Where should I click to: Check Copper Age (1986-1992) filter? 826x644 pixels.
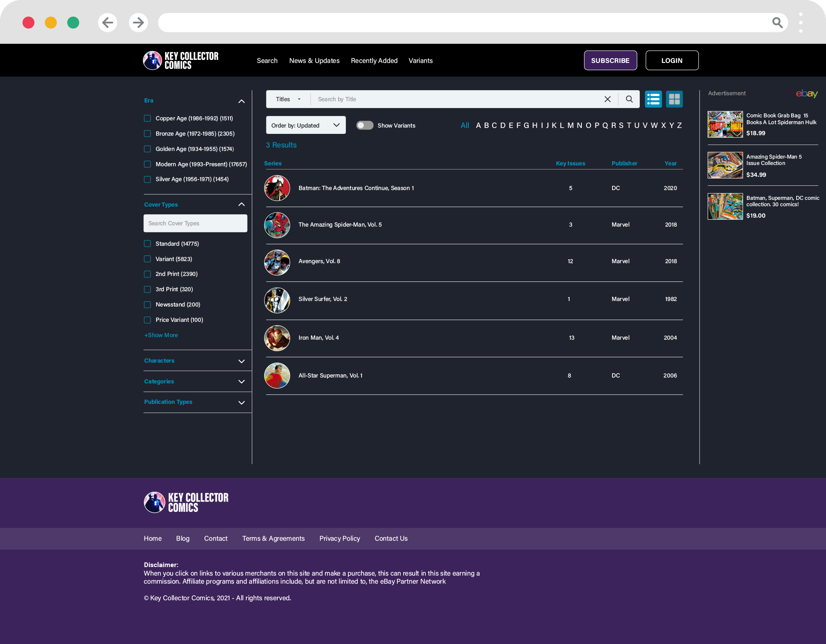pyautogui.click(x=147, y=118)
